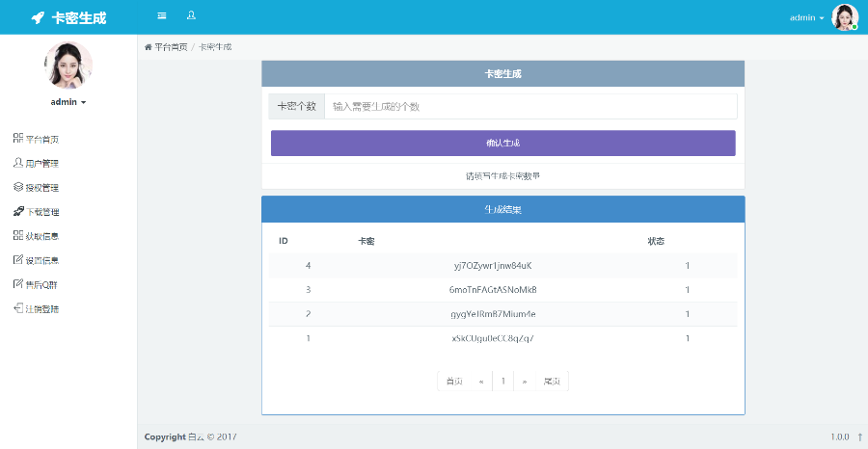Expand the admin menu under the sidebar avatar
This screenshot has width=868, height=449.
68,101
